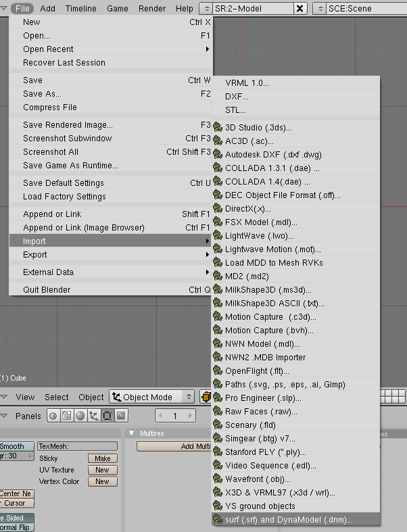Click New button for UV Texture
Viewport: 407px width, 532px height.
click(x=103, y=470)
